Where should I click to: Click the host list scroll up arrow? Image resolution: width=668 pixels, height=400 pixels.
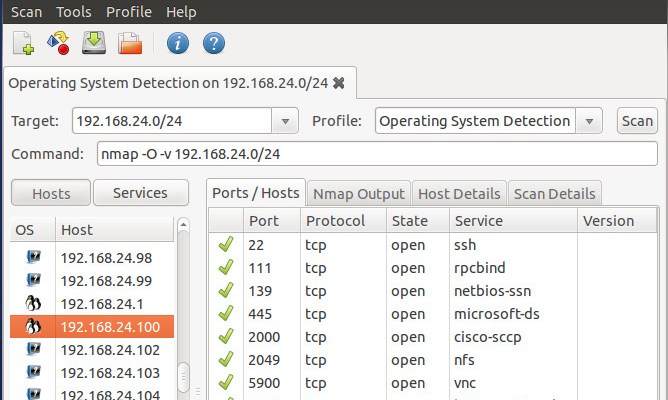pyautogui.click(x=183, y=224)
